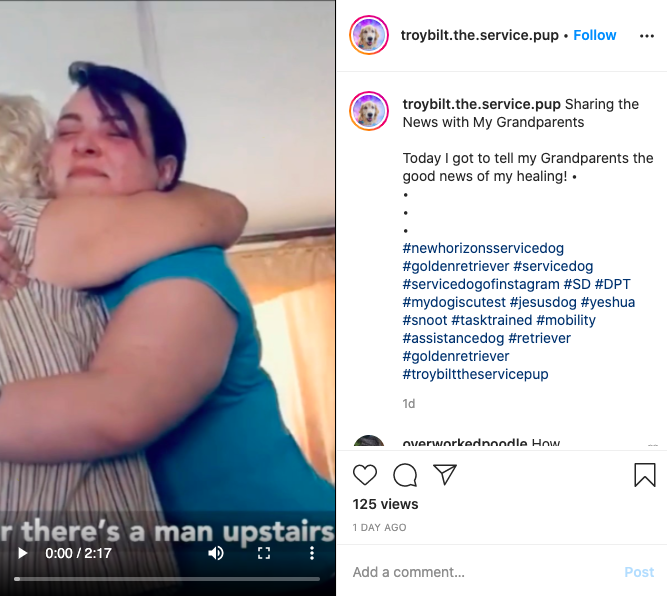Open the #mydogiscutest hashtag
The width and height of the screenshot is (667, 596).
454,302
